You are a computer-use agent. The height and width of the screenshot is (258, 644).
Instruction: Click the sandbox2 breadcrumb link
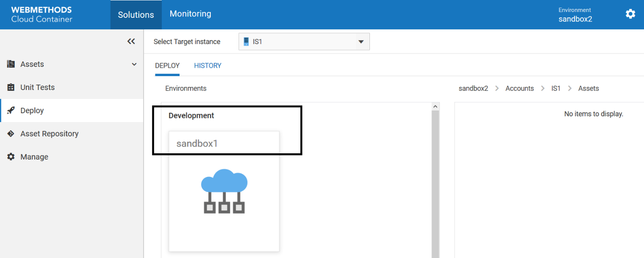(x=473, y=88)
